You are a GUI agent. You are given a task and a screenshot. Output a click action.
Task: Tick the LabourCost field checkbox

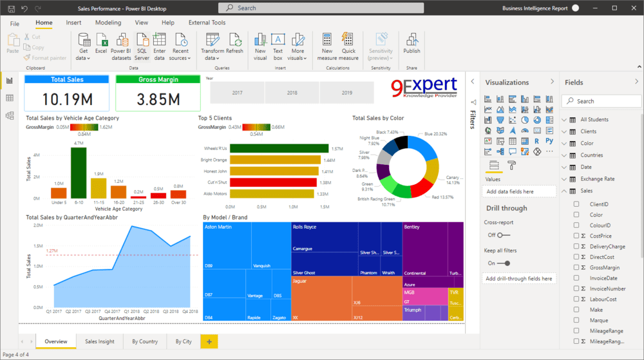(576, 299)
